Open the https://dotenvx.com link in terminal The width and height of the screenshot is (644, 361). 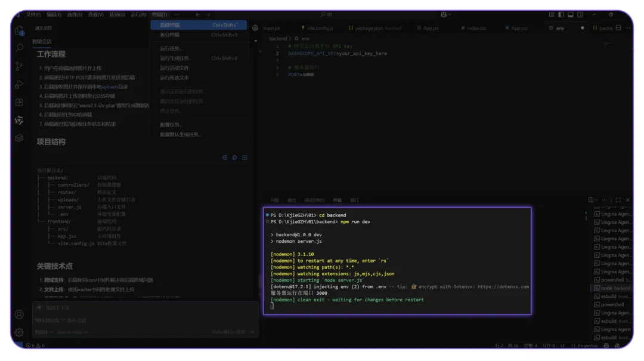(503, 286)
